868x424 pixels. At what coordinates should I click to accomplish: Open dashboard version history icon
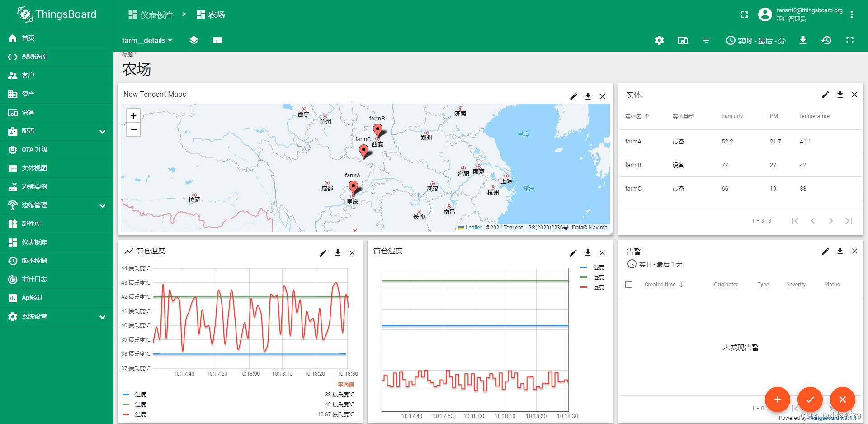tap(826, 40)
